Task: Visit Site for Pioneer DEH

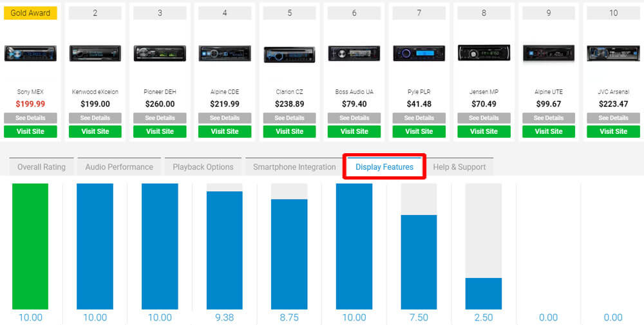Action: pyautogui.click(x=160, y=132)
